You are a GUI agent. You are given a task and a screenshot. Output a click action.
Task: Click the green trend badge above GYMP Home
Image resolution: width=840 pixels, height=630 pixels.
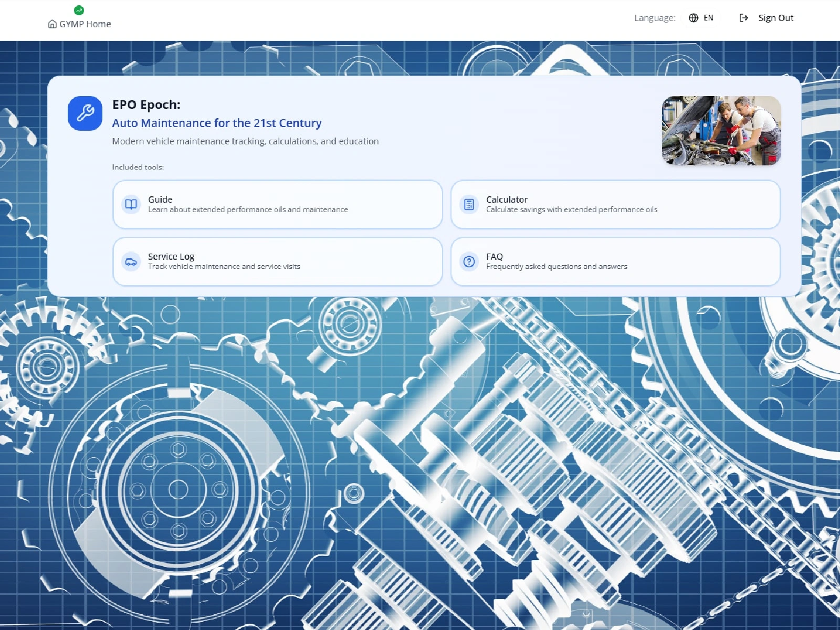79,10
